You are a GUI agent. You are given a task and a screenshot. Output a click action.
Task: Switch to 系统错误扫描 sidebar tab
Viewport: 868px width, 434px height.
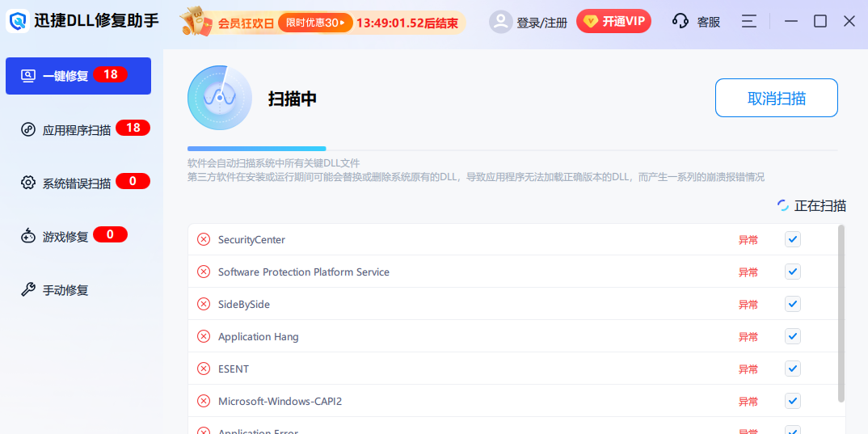(x=78, y=183)
